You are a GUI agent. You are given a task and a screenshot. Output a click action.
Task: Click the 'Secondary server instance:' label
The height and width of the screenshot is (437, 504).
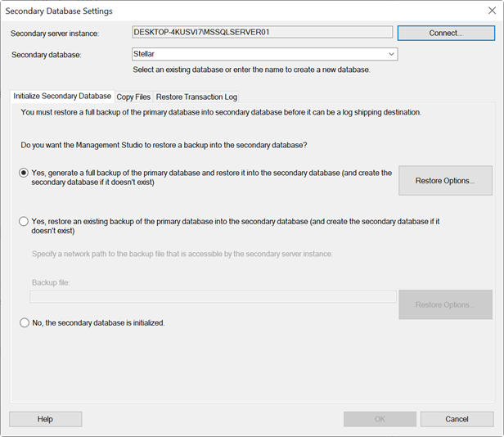click(55, 34)
